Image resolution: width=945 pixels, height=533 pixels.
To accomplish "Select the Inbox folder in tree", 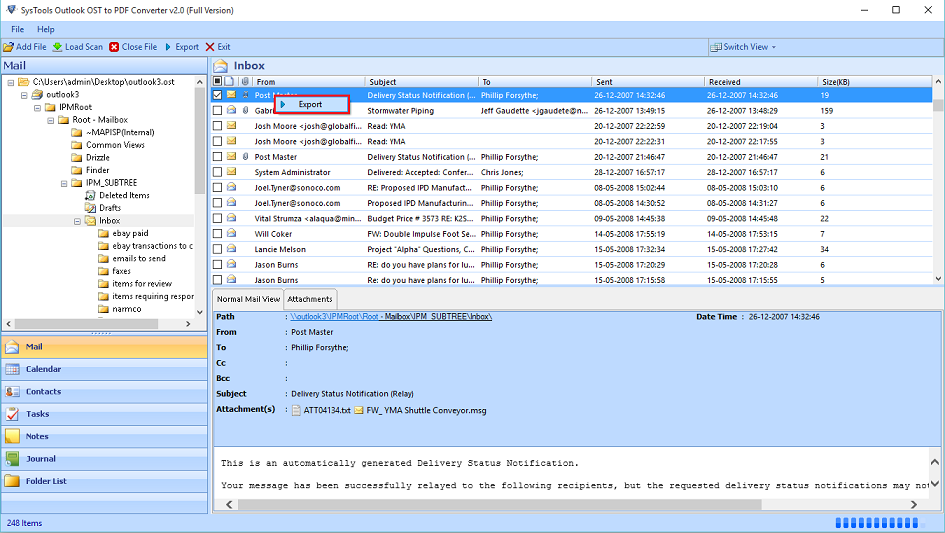I will click(x=109, y=221).
